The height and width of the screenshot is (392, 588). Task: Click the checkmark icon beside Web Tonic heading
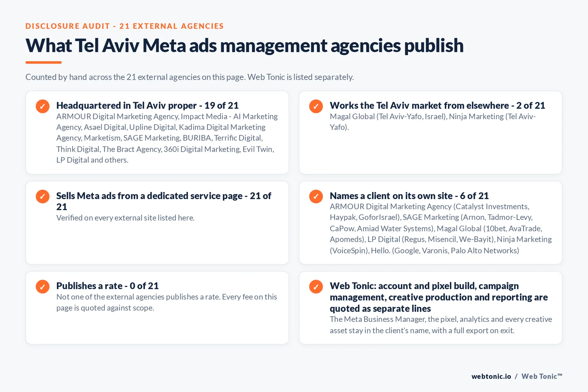(x=316, y=287)
